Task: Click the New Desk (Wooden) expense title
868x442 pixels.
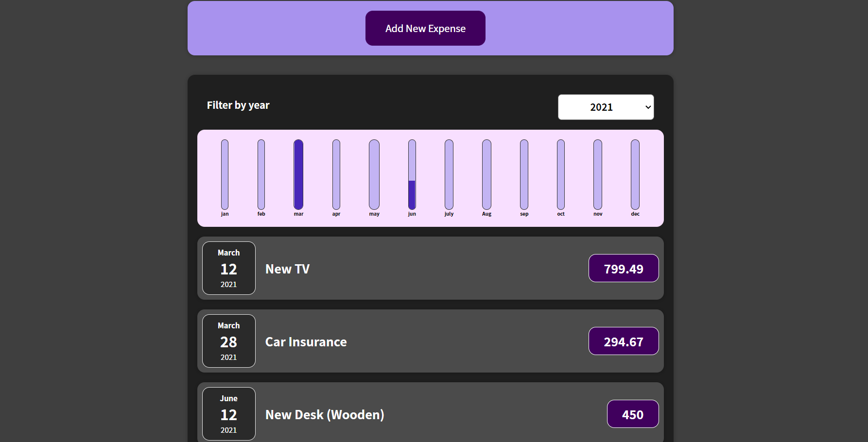Action: point(325,414)
